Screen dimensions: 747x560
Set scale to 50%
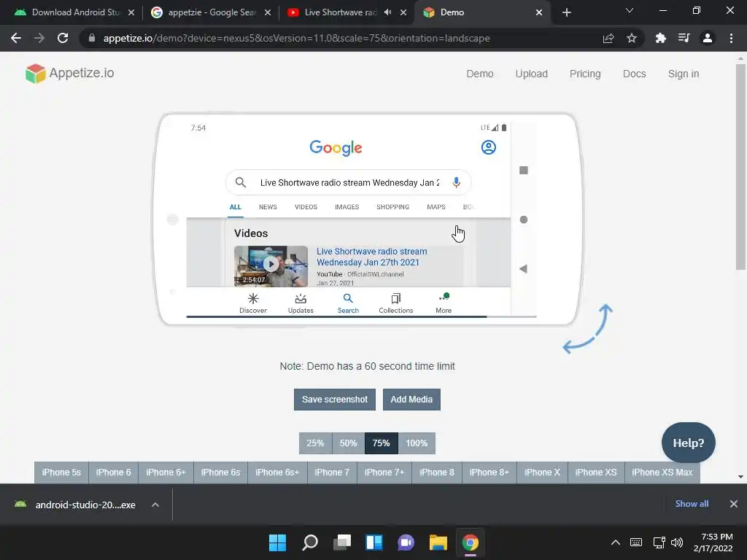[x=348, y=443]
